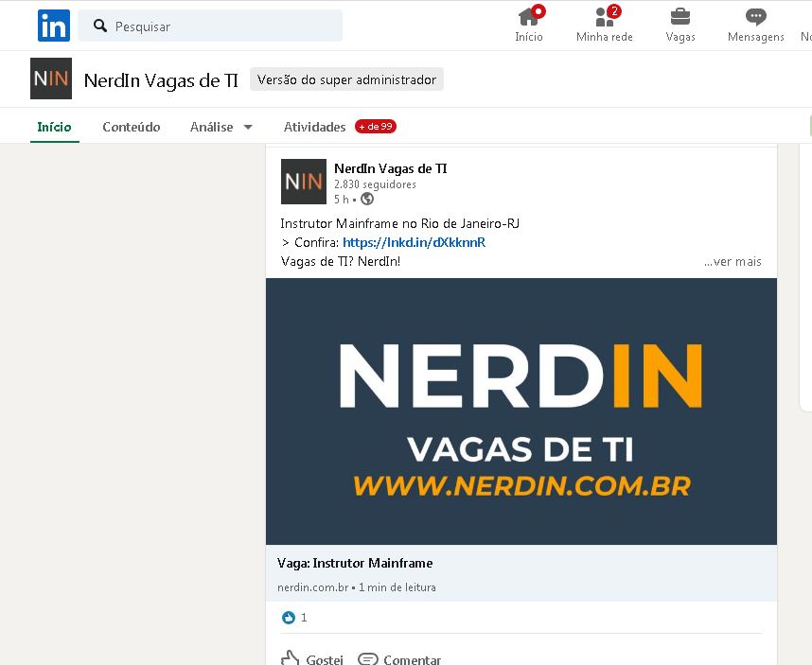This screenshot has height=665, width=812.
Task: Click the '+ de 99' activities badge
Action: 376,126
